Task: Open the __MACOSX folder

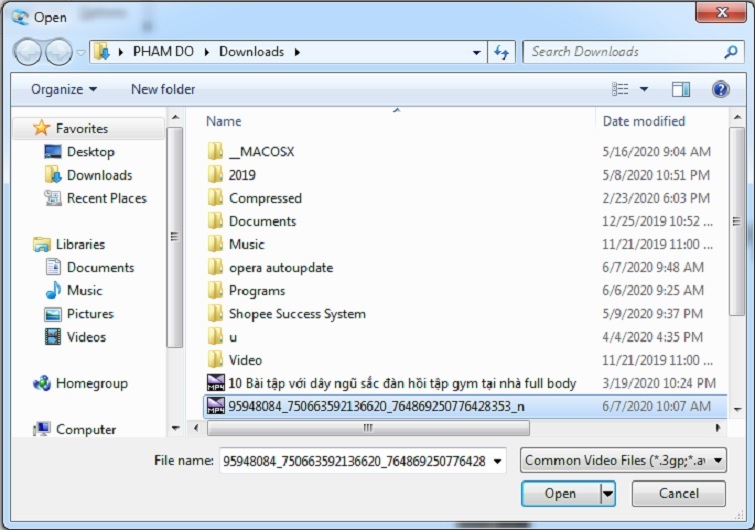Action: 261,152
